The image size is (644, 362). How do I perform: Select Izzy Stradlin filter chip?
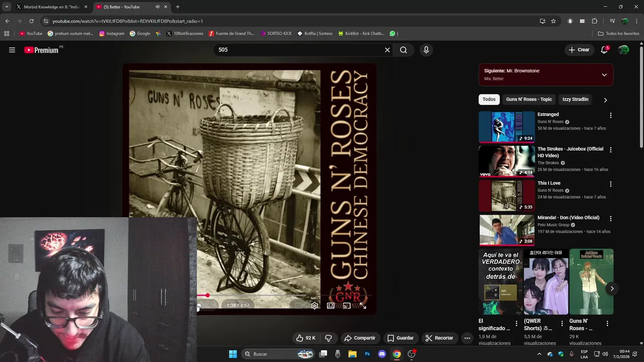(x=575, y=100)
